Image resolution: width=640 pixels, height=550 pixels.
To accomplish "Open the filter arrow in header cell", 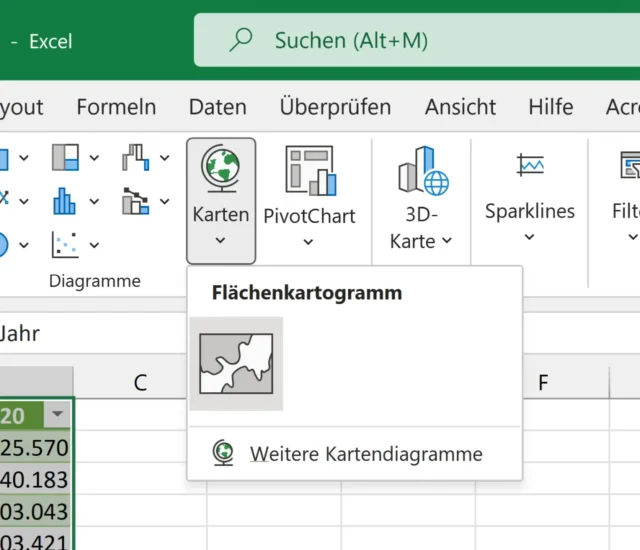I will pyautogui.click(x=58, y=414).
